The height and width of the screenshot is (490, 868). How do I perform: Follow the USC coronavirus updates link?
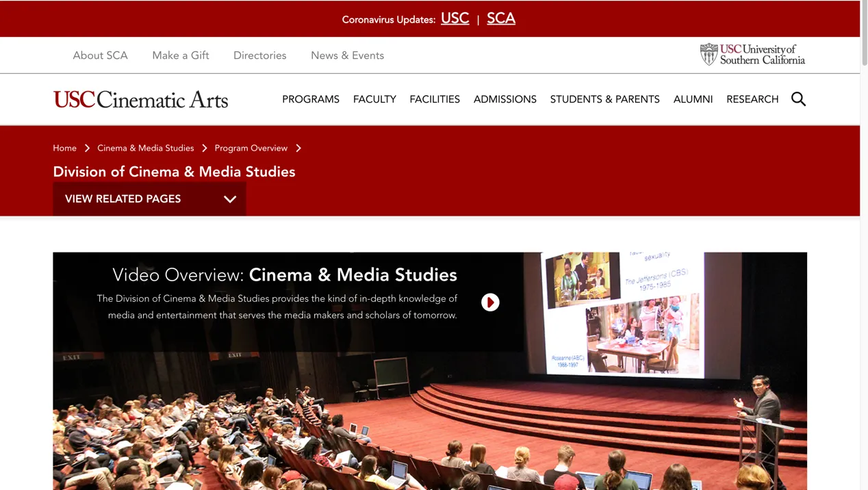[455, 18]
